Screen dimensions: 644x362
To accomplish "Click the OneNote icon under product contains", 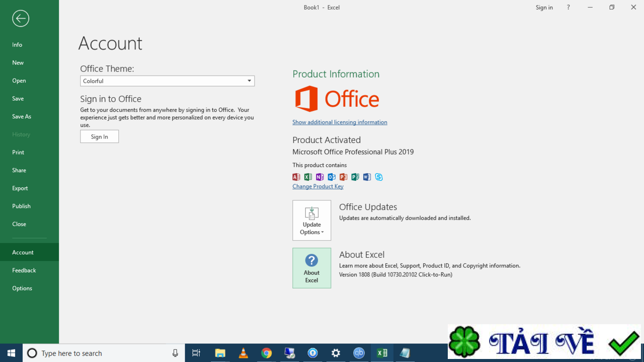I will click(x=319, y=177).
